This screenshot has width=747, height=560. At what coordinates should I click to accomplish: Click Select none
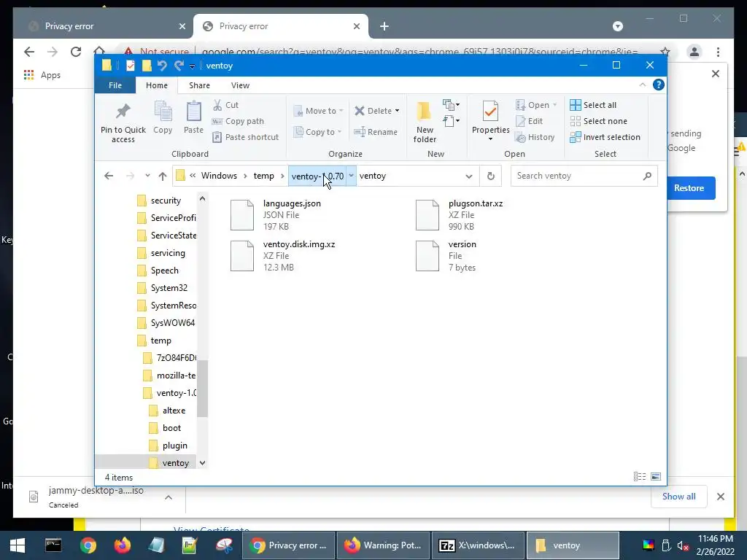point(599,121)
